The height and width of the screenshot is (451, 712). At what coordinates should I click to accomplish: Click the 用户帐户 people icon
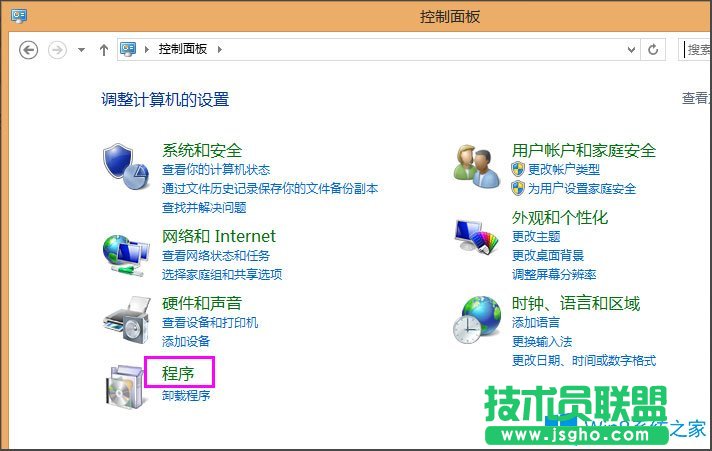pyautogui.click(x=476, y=166)
